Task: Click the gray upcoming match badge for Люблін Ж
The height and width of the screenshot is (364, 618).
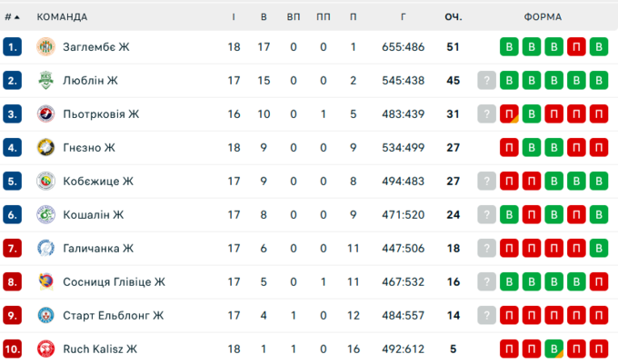Action: pyautogui.click(x=487, y=80)
